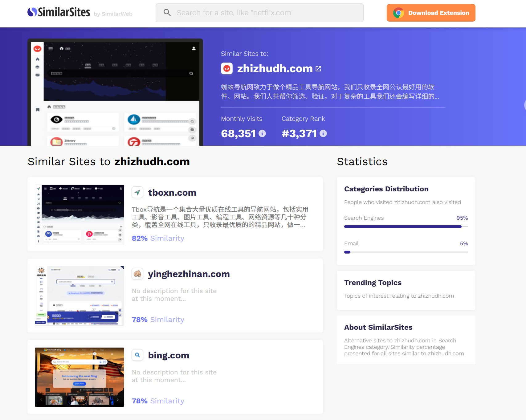The image size is (526, 420).
Task: Click the About SimilarSites heading
Action: (x=378, y=327)
